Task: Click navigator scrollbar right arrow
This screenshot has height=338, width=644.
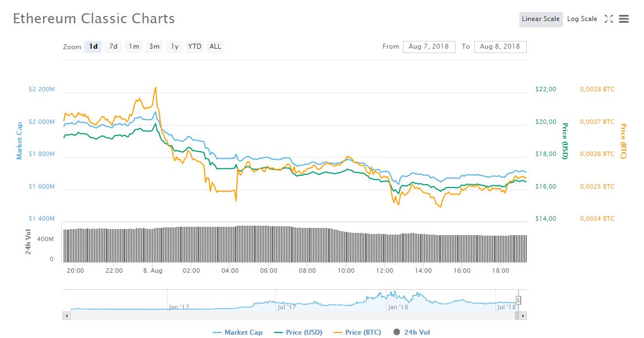Action: tap(523, 315)
